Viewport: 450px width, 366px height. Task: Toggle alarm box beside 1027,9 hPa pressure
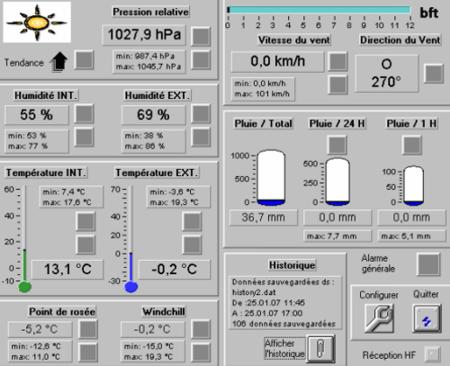coord(201,36)
